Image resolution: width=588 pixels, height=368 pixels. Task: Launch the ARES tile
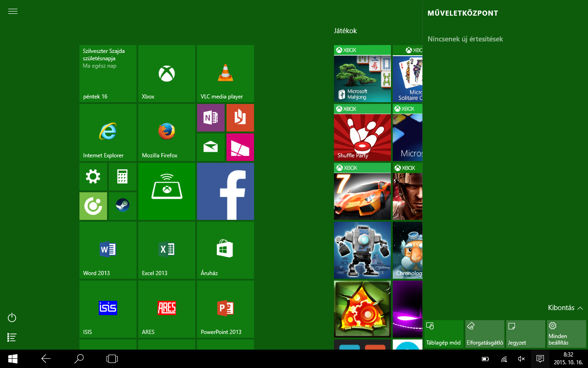click(x=167, y=309)
